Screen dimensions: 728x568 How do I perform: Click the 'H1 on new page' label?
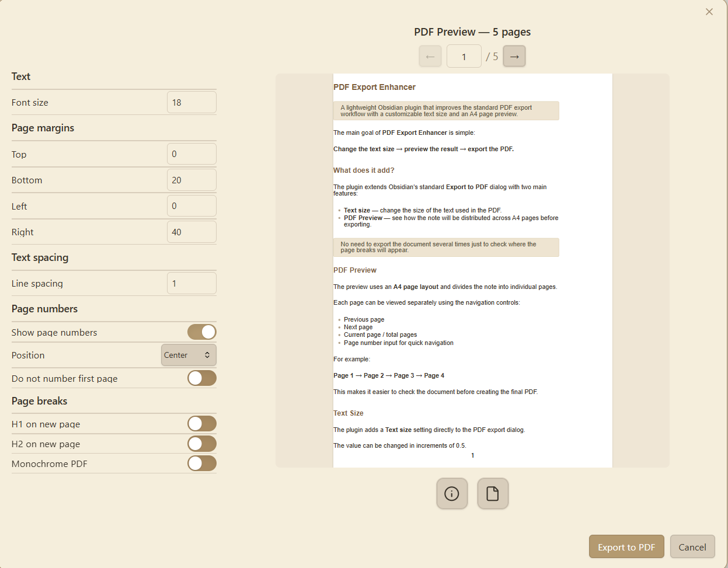[x=46, y=424]
